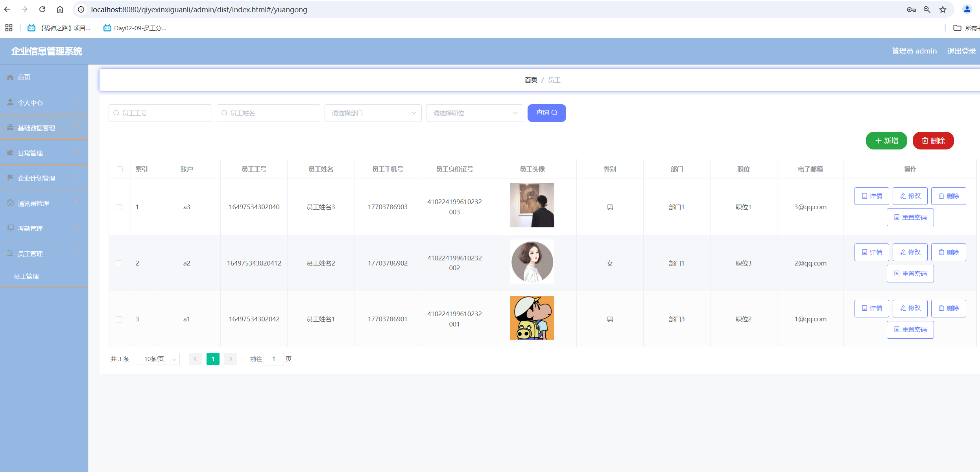Screen dimensions: 980x472
Task: Open the 请选择职位 position dropdown
Action: point(474,113)
